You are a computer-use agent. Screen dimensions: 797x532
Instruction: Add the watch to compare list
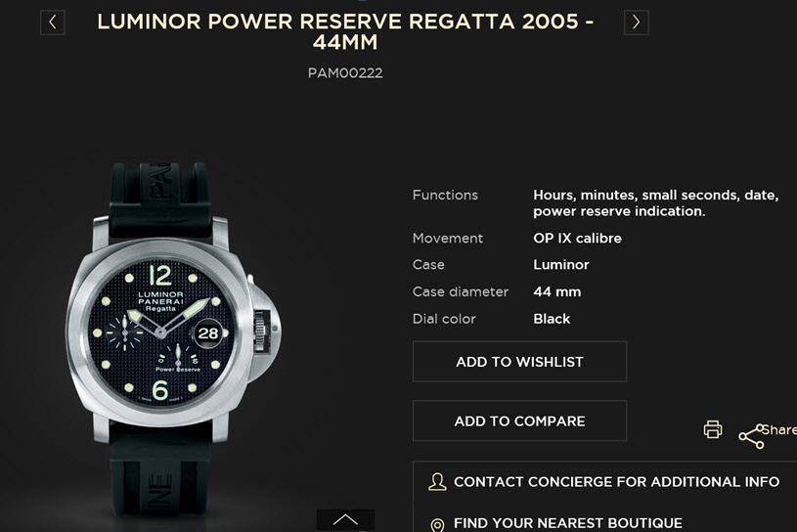pyautogui.click(x=519, y=421)
